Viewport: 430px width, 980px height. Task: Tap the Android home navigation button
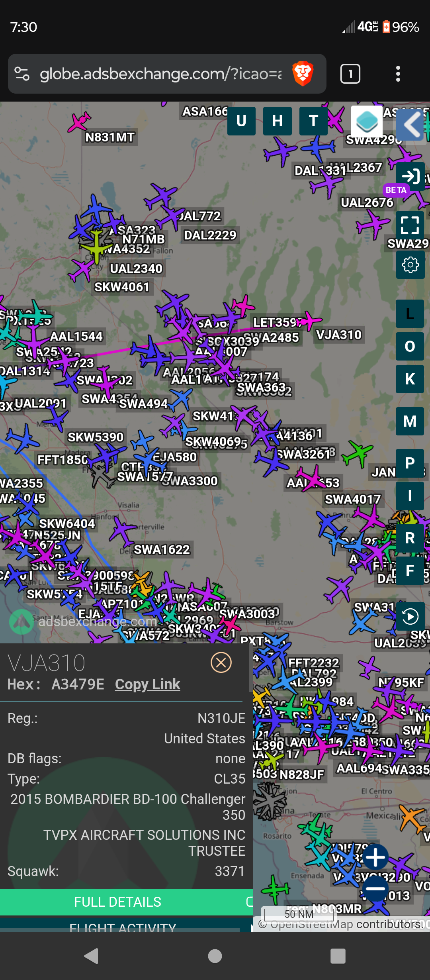215,956
